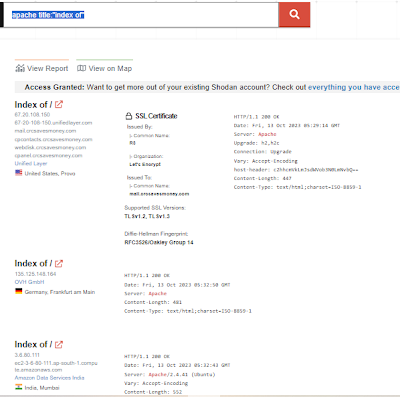Click 'Content-Length: 552' header line
The height and width of the screenshot is (397, 400).
coord(153,392)
